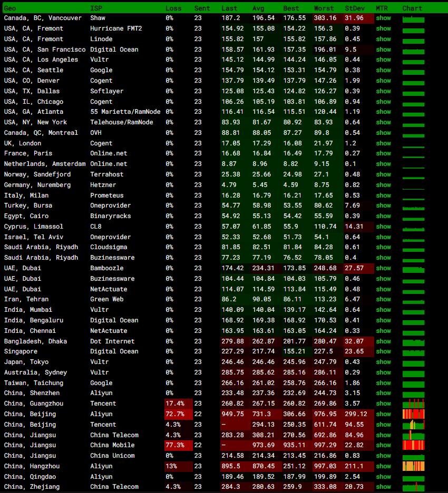Show MTR for Singapore Digital Ocean
Viewport: 448px width, 493px height.
[383, 351]
